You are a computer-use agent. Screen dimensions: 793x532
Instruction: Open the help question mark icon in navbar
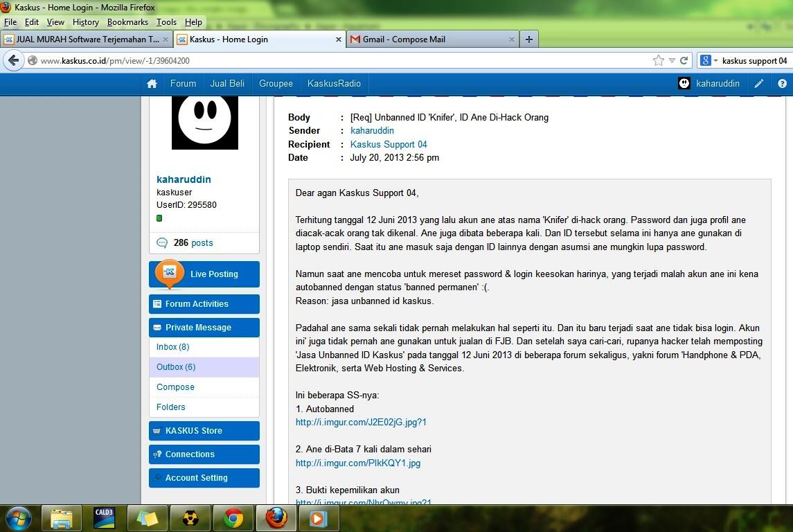click(x=782, y=84)
